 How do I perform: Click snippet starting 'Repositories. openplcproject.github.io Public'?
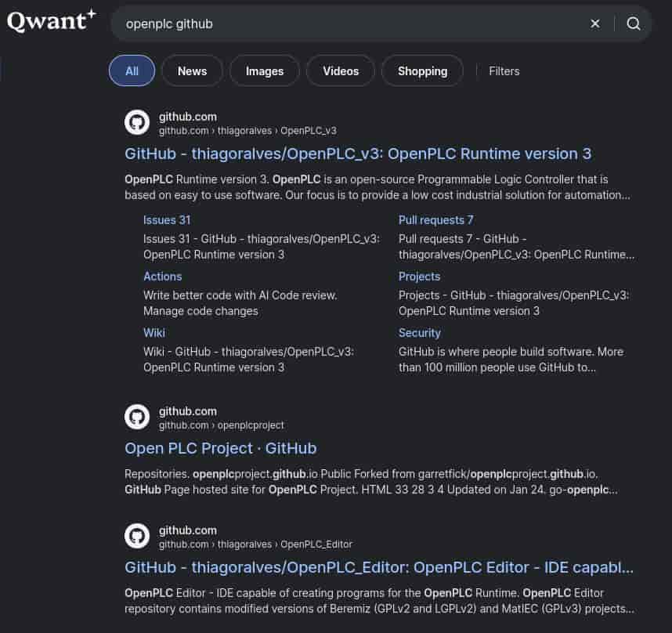tap(371, 482)
